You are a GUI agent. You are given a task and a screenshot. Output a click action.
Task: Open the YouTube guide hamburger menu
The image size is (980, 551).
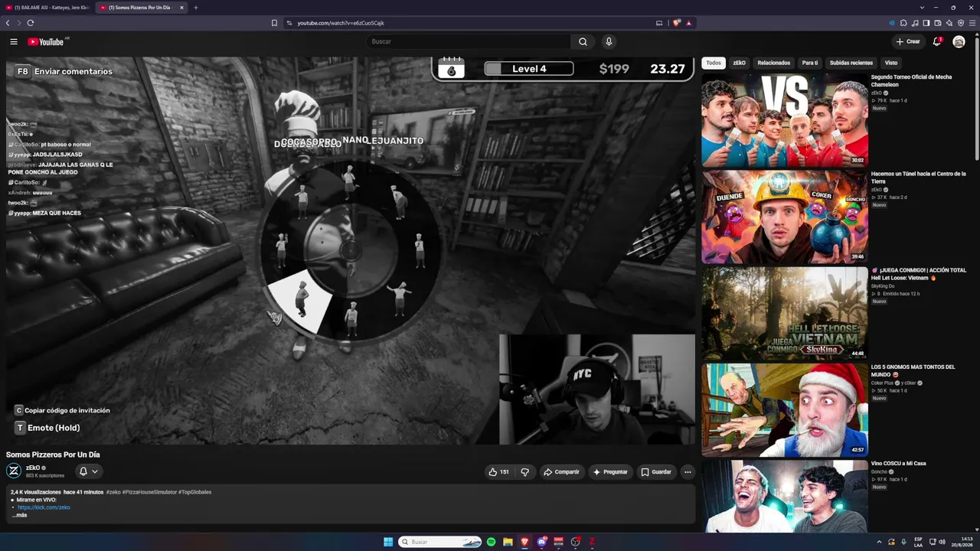coord(14,42)
